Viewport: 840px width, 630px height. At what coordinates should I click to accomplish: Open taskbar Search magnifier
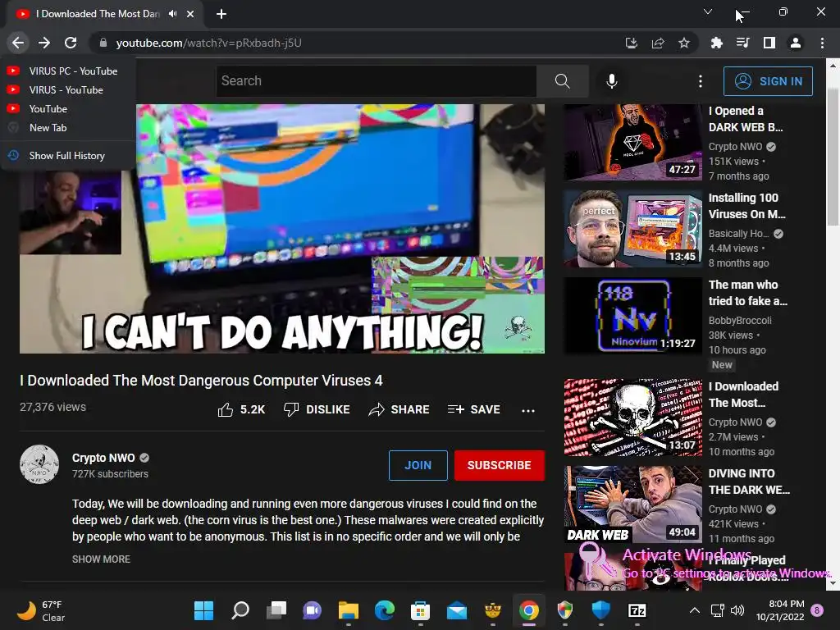(240, 610)
